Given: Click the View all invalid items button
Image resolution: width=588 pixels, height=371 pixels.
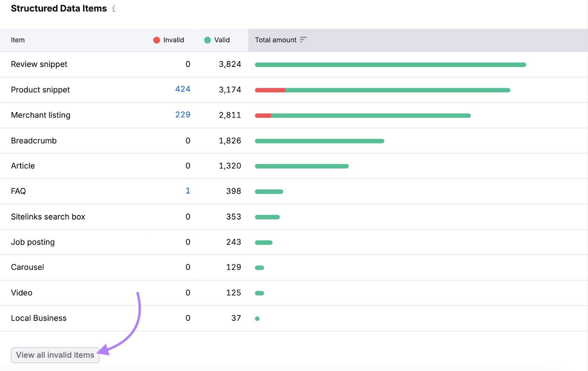Looking at the screenshot, I should (x=55, y=355).
